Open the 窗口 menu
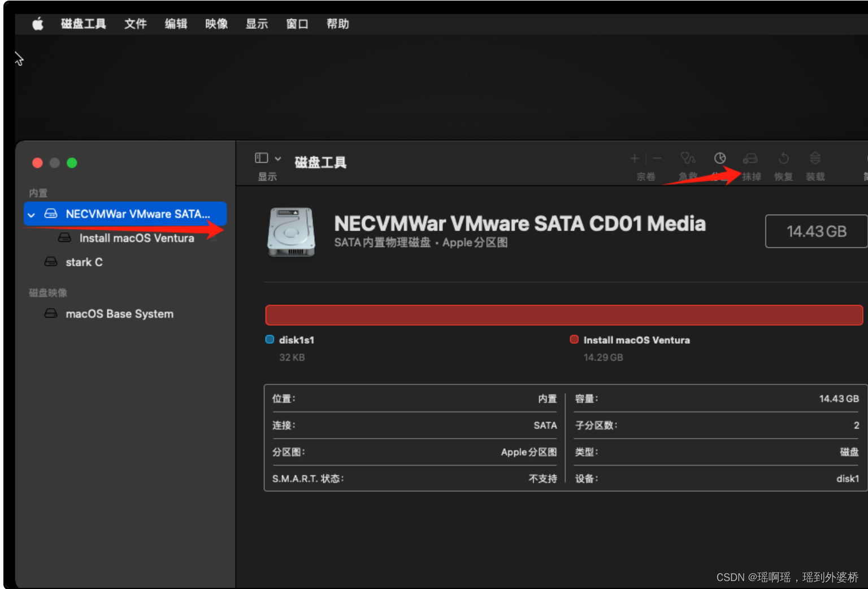The width and height of the screenshot is (868, 589). [297, 24]
